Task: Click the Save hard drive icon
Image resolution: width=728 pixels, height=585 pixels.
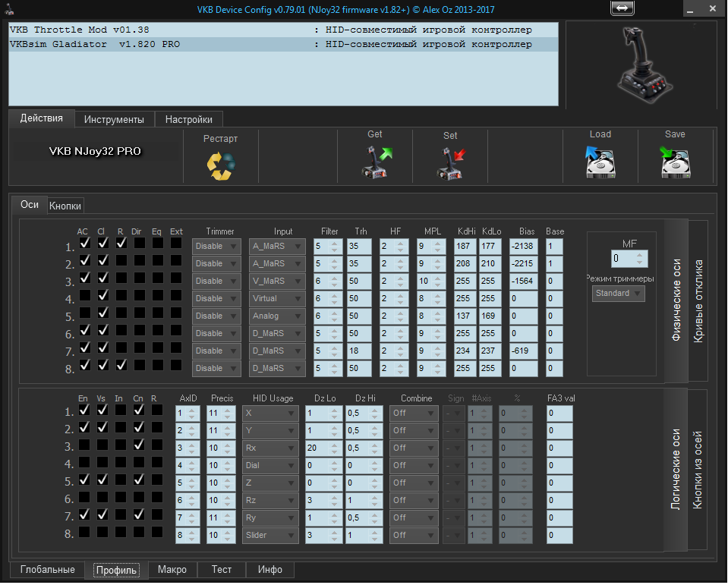Action: tap(675, 162)
